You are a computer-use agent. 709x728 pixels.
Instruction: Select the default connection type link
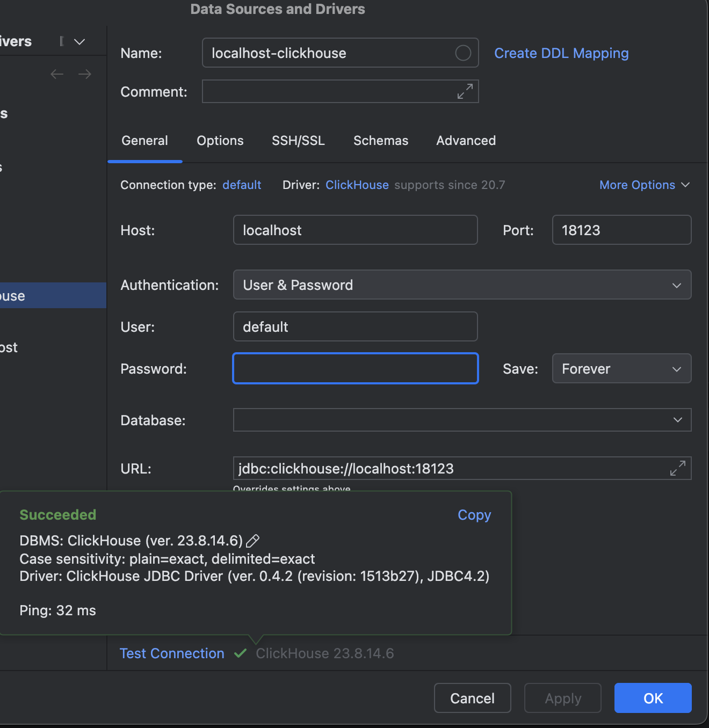pos(242,185)
